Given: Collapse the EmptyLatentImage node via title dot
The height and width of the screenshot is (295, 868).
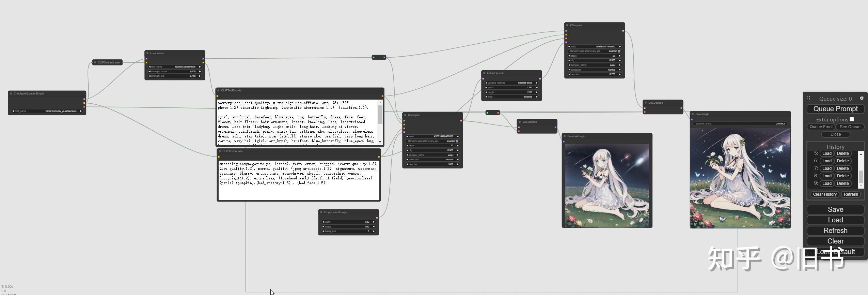Looking at the screenshot, I should pyautogui.click(x=321, y=212).
